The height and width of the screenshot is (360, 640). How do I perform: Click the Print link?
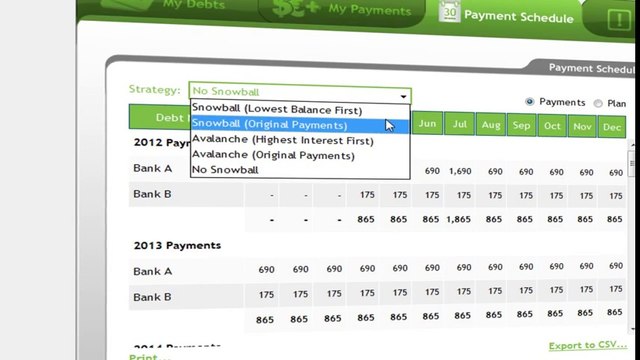(149, 357)
